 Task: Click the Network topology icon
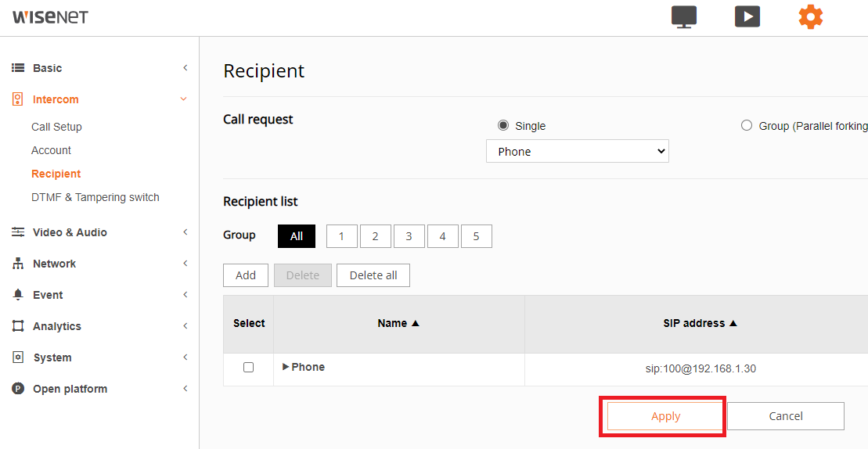[x=18, y=264]
